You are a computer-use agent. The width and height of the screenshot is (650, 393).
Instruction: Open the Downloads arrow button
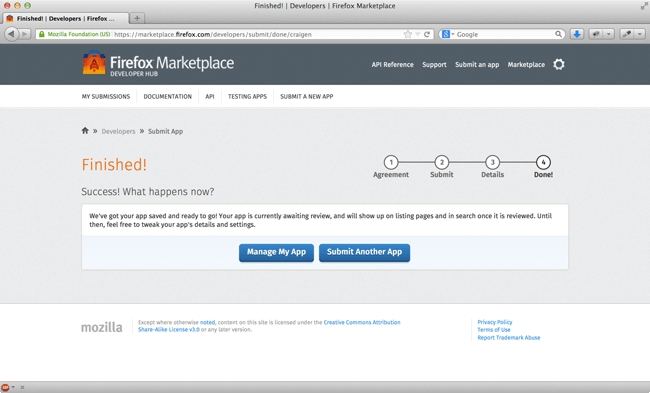[577, 34]
